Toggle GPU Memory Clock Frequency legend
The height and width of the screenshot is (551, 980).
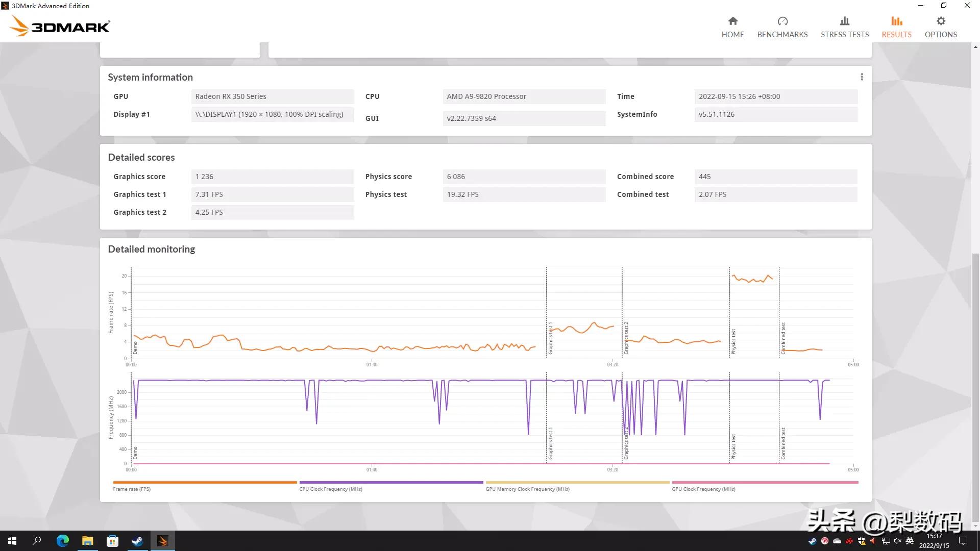tap(527, 489)
